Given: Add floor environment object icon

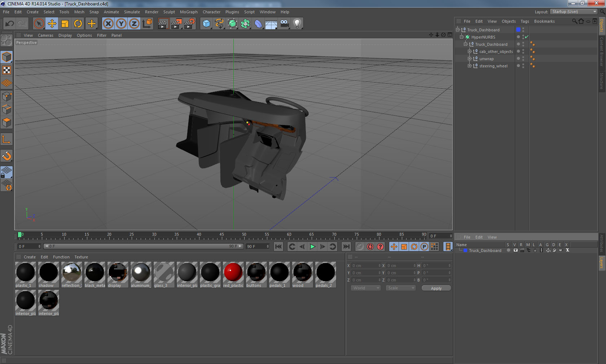Looking at the screenshot, I should click(271, 24).
